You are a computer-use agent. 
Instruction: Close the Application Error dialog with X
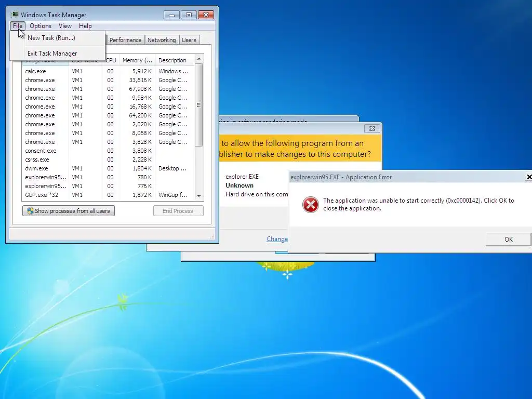(x=528, y=177)
